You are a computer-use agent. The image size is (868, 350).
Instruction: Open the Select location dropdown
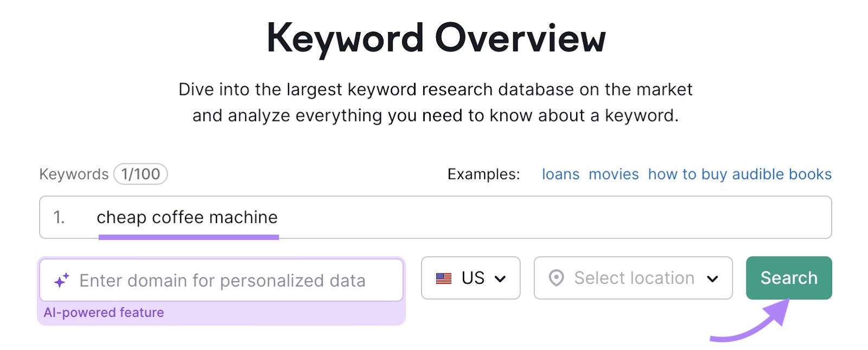point(632,278)
